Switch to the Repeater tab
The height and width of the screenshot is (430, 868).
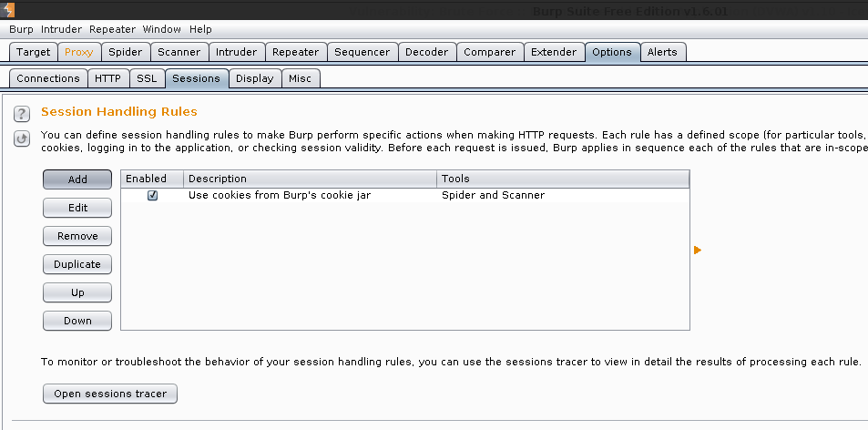(x=296, y=52)
